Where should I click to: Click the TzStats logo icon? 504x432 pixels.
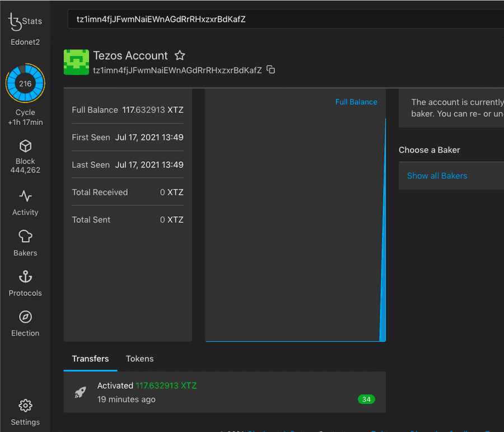click(15, 21)
